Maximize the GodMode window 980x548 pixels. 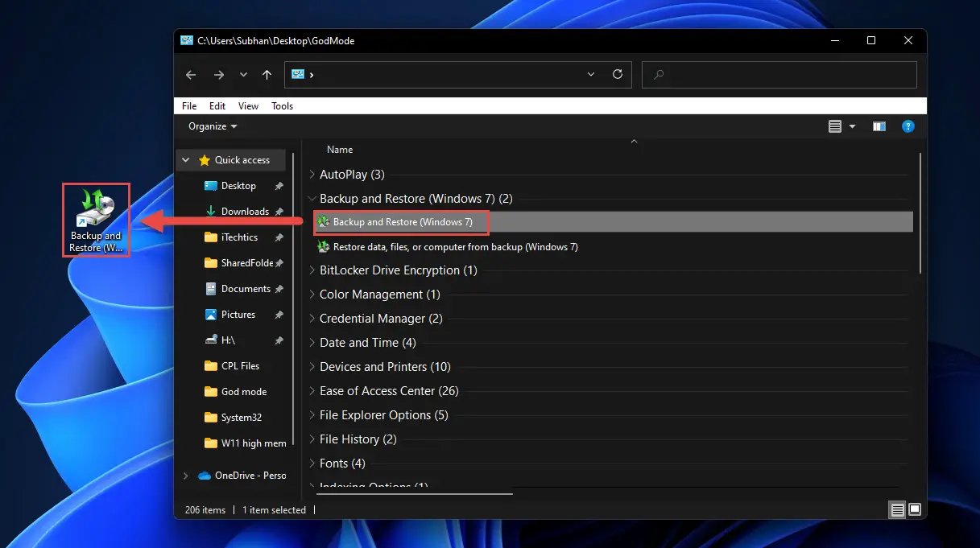(871, 40)
